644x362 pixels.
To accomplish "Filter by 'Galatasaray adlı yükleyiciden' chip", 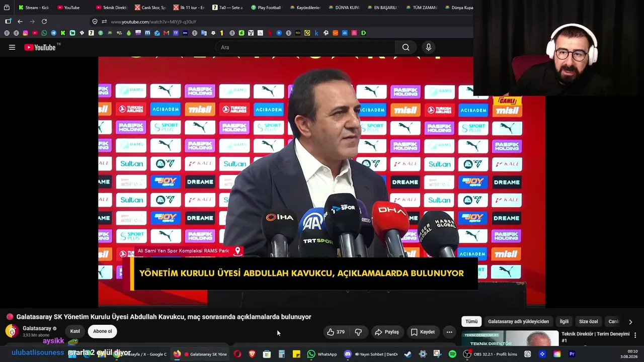I will (x=519, y=322).
